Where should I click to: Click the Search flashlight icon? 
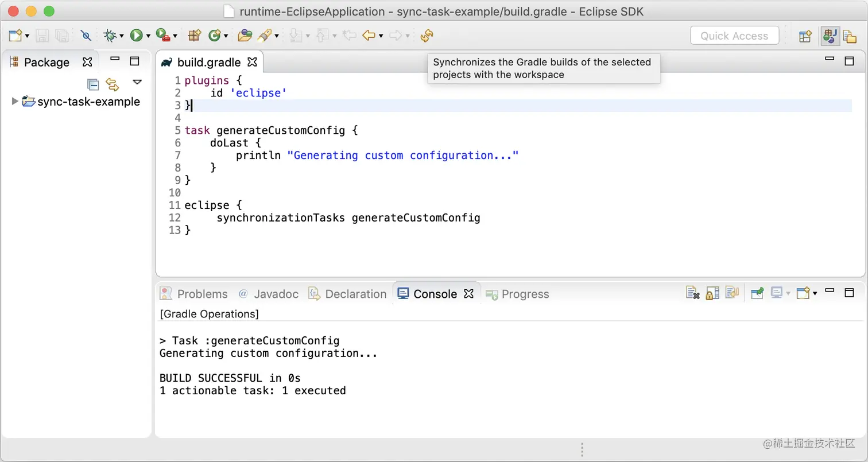coord(264,36)
